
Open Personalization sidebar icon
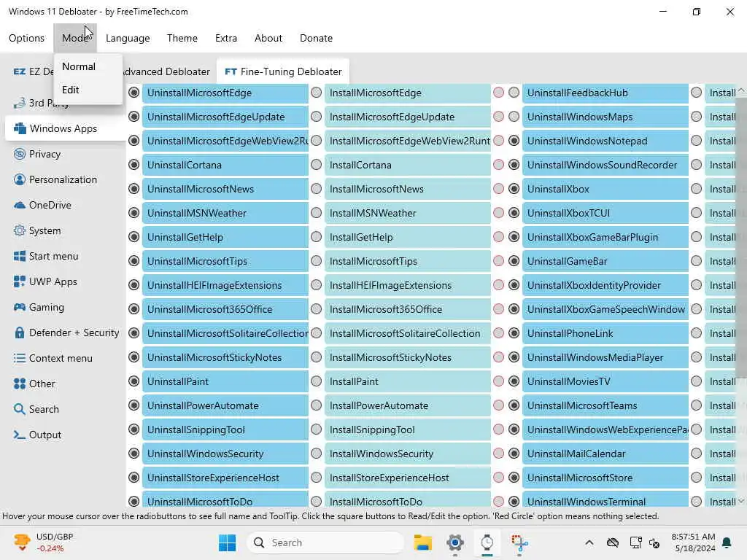tap(19, 179)
